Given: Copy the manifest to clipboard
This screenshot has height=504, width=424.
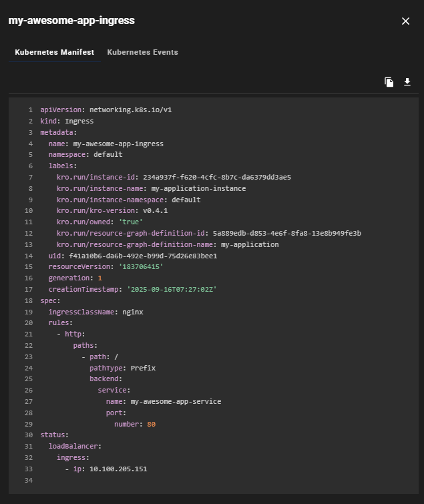Looking at the screenshot, I should pyautogui.click(x=389, y=82).
